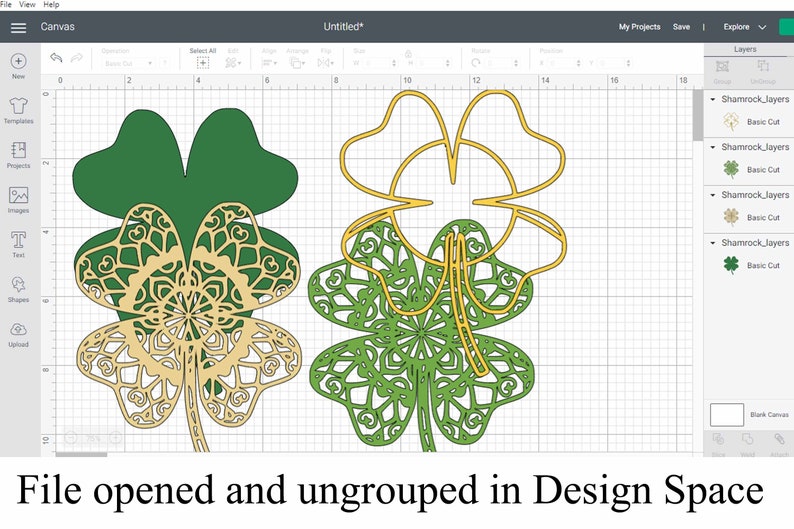
Task: Collapse the fourth Shamrock_layers group
Action: [x=712, y=243]
